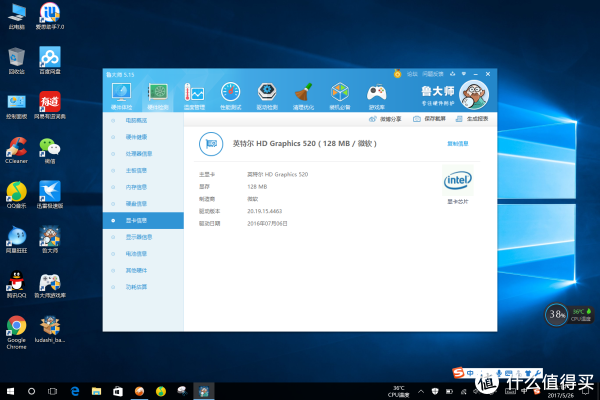Open 百度网盘 desktop icon
The width and height of the screenshot is (600, 400).
(x=50, y=61)
